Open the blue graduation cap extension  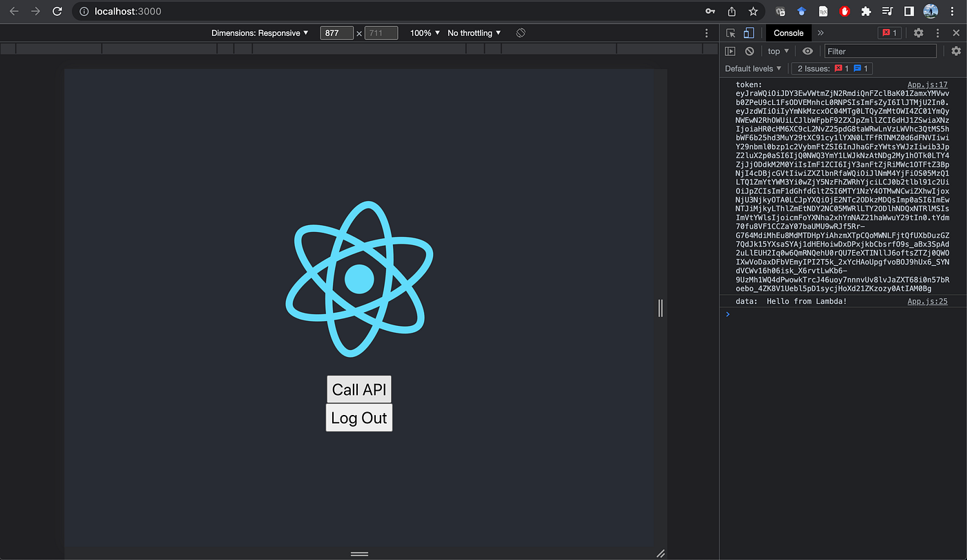[x=802, y=12]
